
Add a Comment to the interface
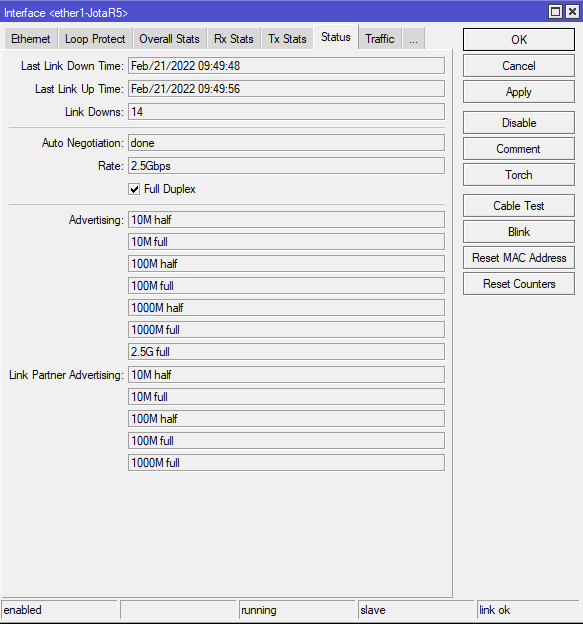click(x=519, y=149)
